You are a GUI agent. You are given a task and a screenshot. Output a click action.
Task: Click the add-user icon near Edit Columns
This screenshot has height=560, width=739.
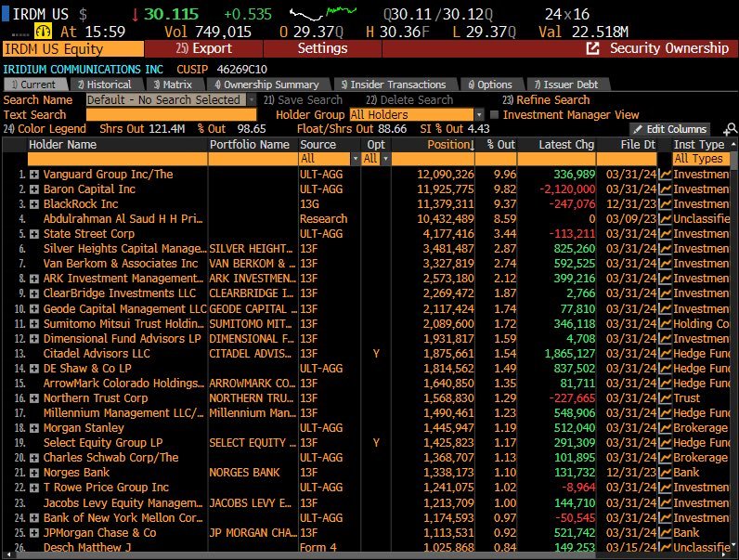pyautogui.click(x=730, y=129)
